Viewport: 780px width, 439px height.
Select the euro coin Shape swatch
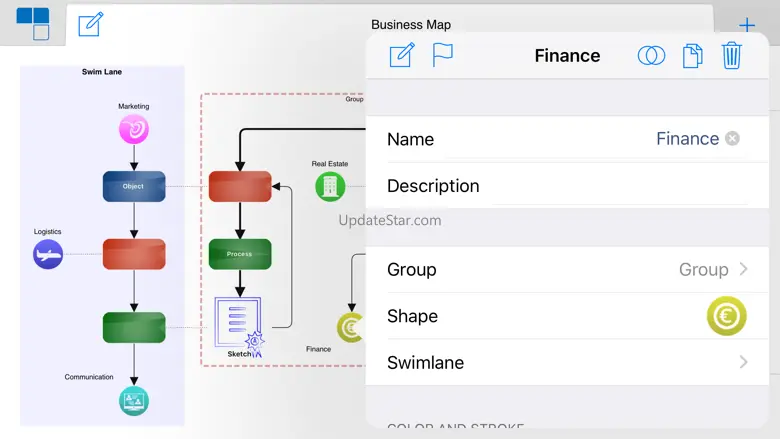pos(726,316)
